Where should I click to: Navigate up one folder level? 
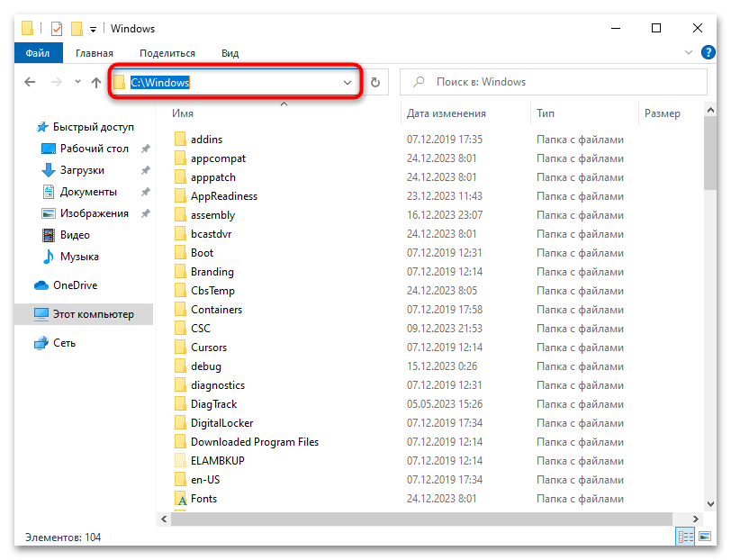(x=96, y=82)
